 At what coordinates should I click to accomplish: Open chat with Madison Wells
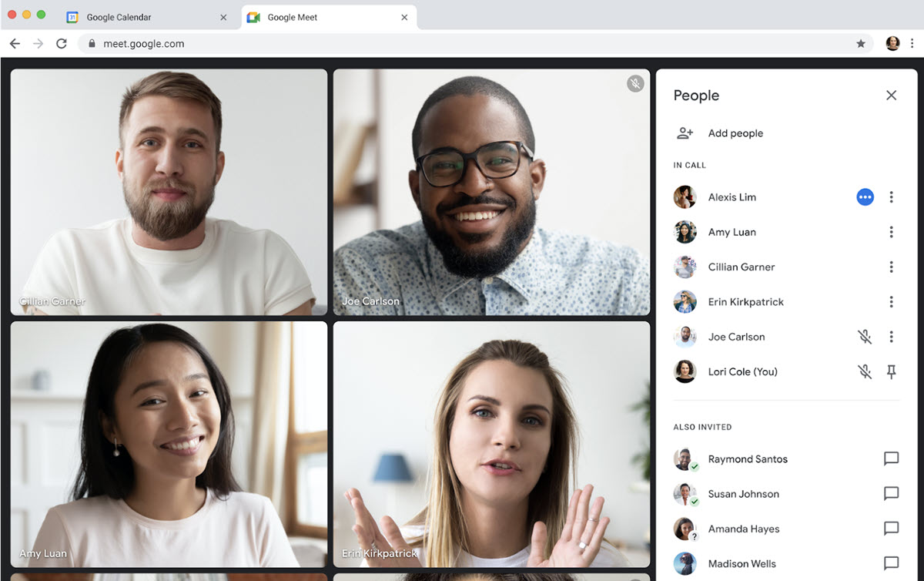(891, 563)
